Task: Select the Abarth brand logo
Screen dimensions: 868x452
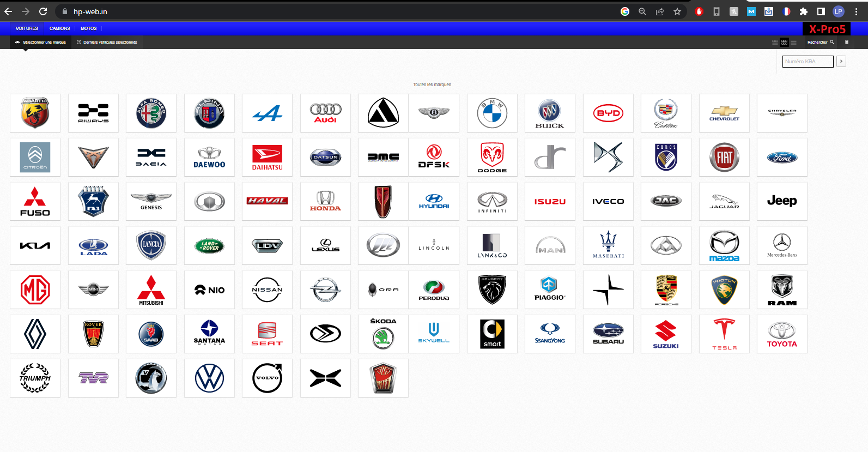Action: point(35,113)
